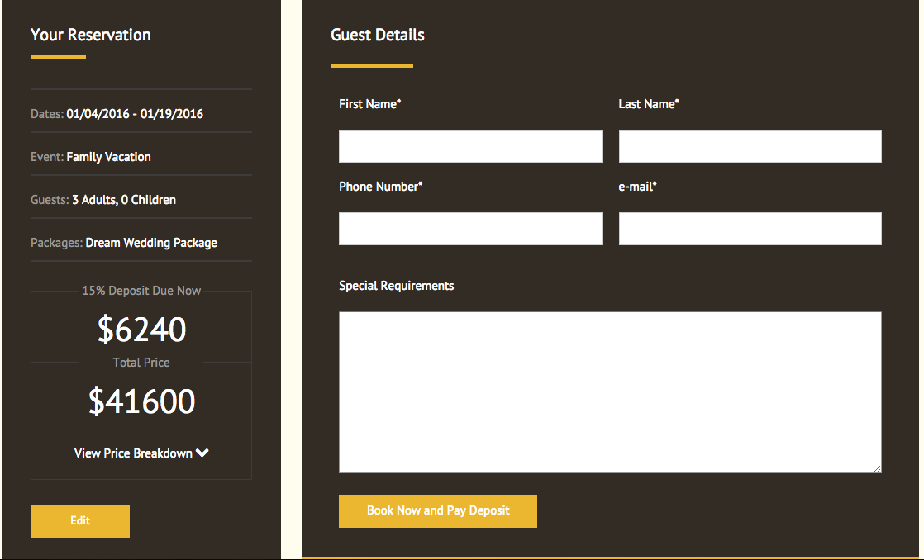Select the Phone Number label text
924x560 pixels.
tap(380, 187)
